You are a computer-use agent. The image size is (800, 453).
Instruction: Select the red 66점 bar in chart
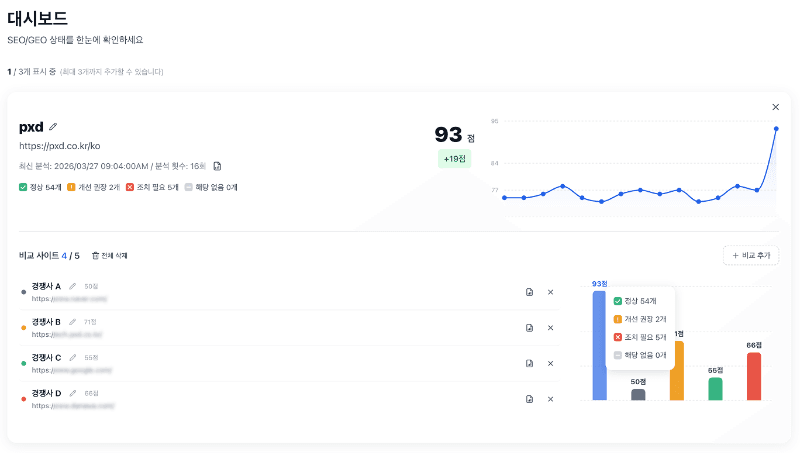point(754,376)
